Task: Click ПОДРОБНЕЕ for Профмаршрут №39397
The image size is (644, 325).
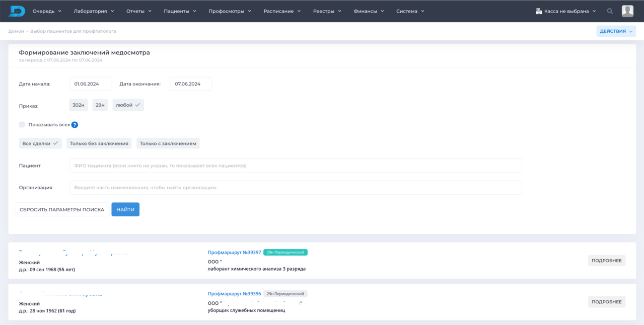Action: (607, 261)
